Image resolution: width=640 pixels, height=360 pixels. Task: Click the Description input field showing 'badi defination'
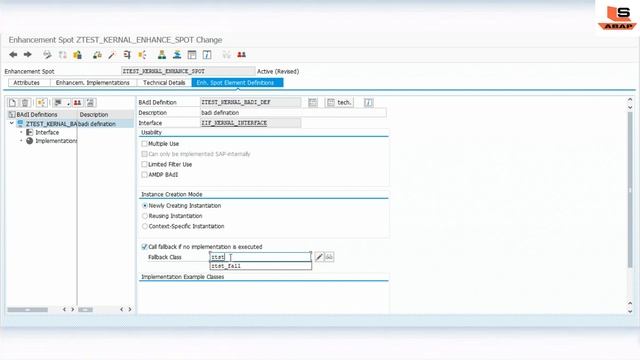click(293, 113)
